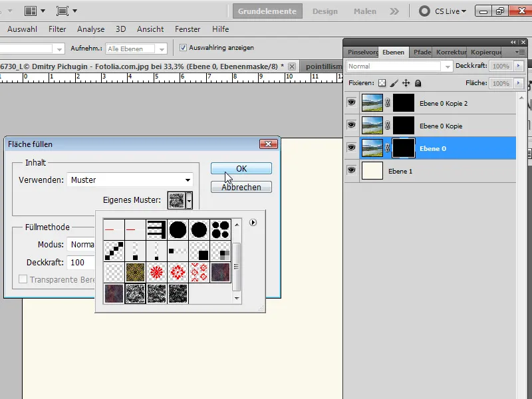Open the Filter menu
The height and width of the screenshot is (399, 532).
(x=57, y=29)
